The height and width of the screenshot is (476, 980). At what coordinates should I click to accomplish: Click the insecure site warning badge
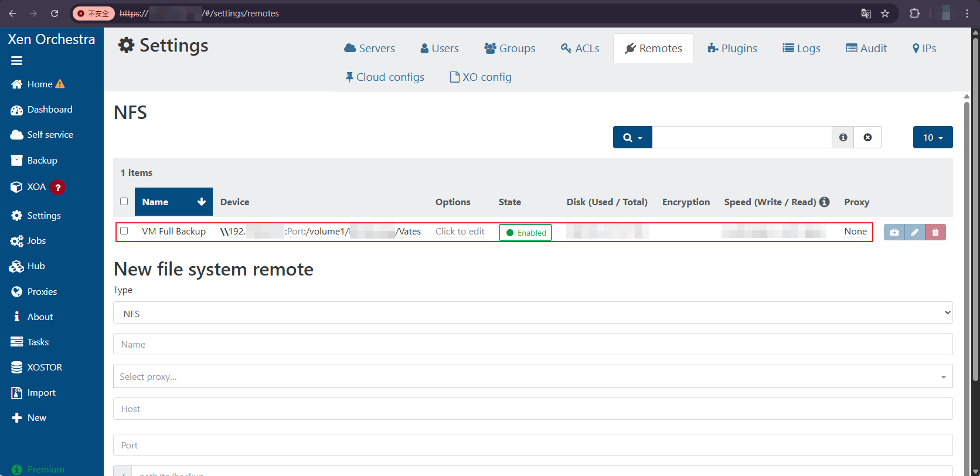[x=94, y=13]
